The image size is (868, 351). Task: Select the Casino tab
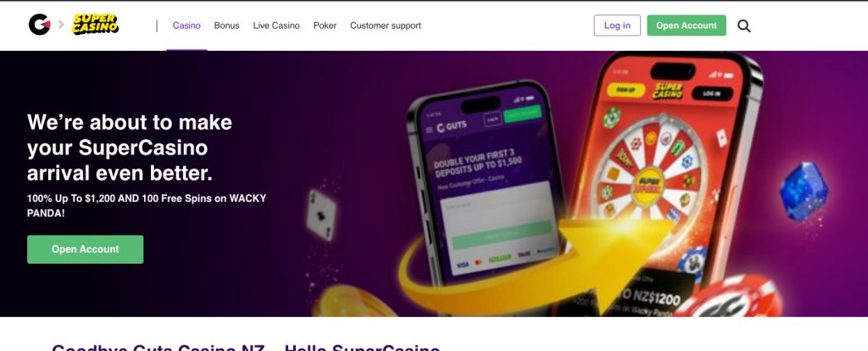(x=186, y=25)
